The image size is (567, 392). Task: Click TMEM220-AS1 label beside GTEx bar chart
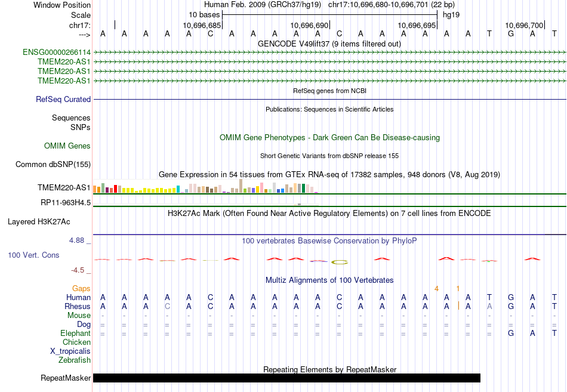click(x=64, y=188)
